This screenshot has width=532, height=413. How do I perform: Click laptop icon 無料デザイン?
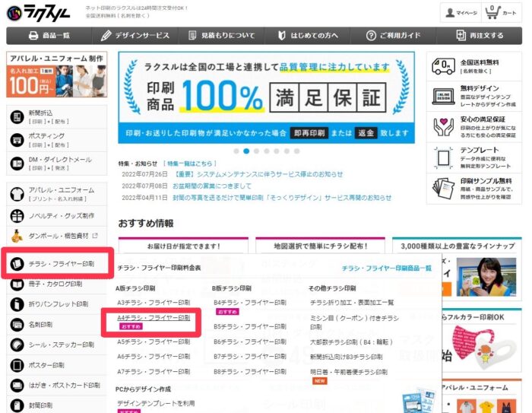443,96
